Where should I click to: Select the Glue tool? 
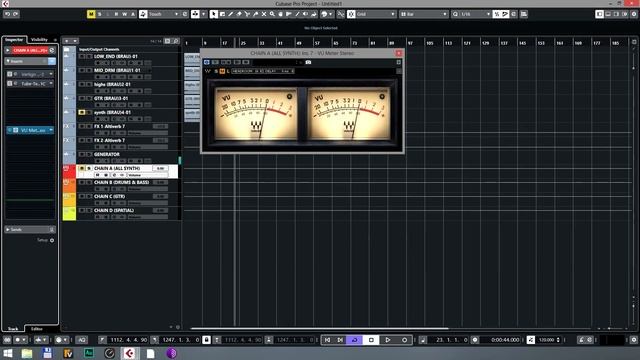[256, 14]
